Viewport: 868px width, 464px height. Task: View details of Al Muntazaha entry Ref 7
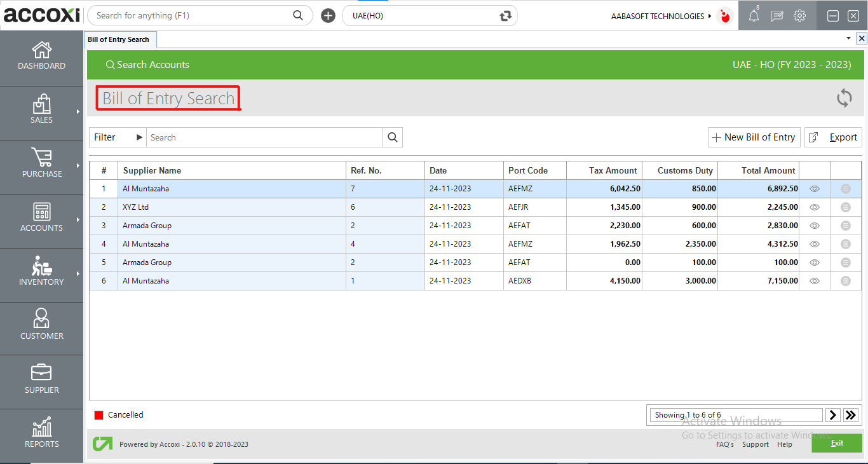(814, 188)
